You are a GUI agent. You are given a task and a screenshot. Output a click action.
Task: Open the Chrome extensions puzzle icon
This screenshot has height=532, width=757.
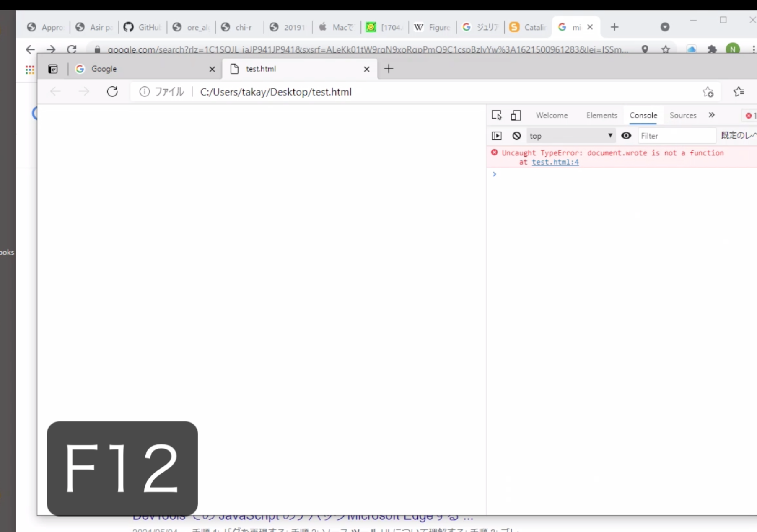(x=712, y=49)
